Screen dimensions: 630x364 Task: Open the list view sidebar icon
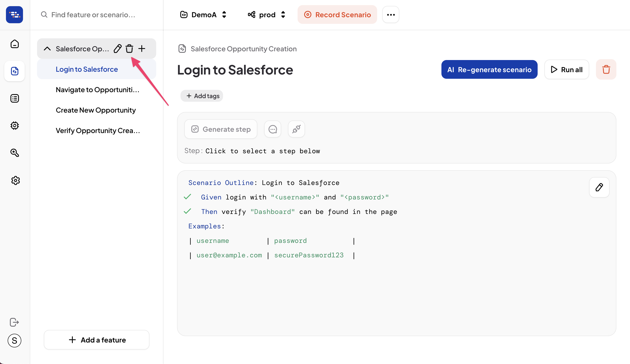click(x=15, y=98)
